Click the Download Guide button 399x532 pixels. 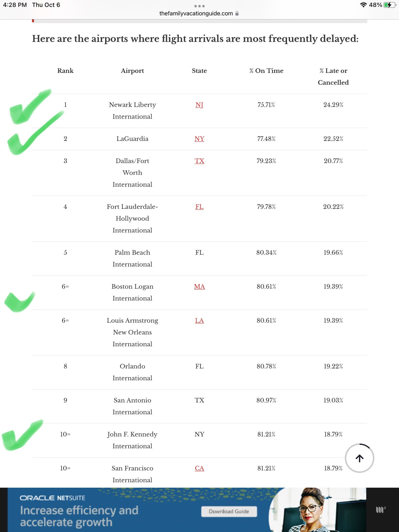(x=229, y=511)
